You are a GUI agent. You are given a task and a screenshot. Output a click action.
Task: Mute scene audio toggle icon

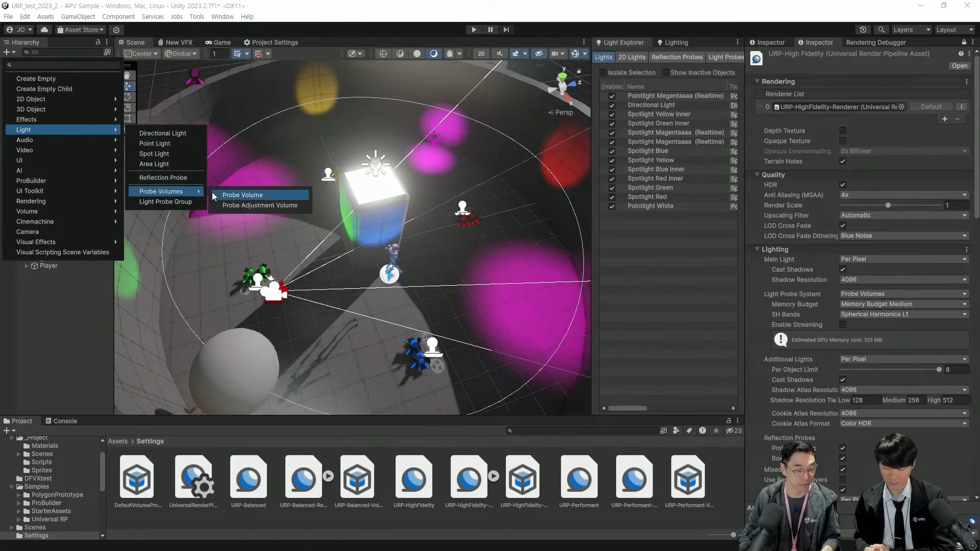point(500,54)
